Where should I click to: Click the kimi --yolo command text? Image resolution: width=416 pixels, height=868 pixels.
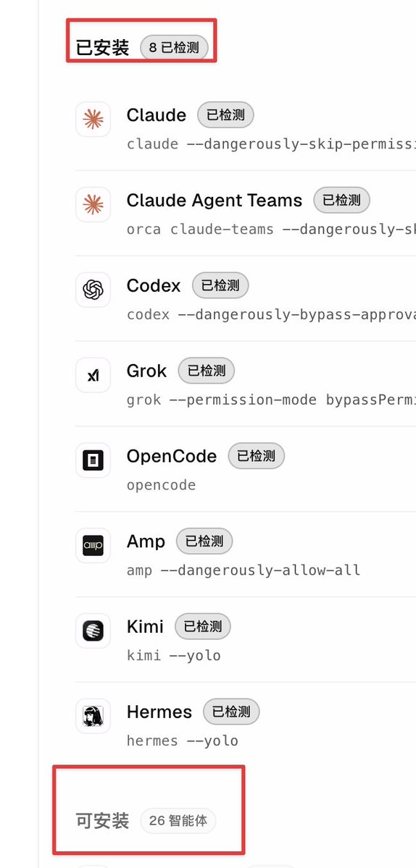pos(174,655)
